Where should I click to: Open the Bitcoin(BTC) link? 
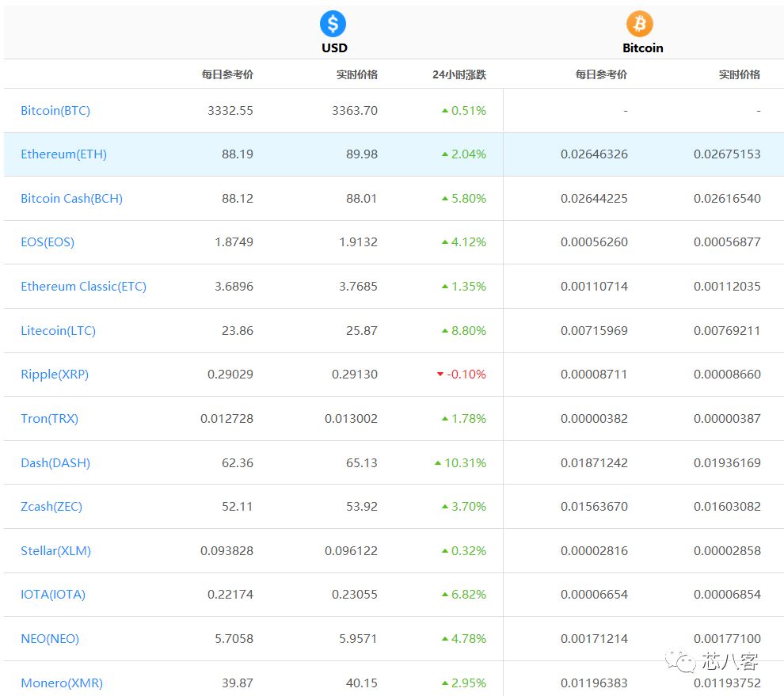point(55,111)
